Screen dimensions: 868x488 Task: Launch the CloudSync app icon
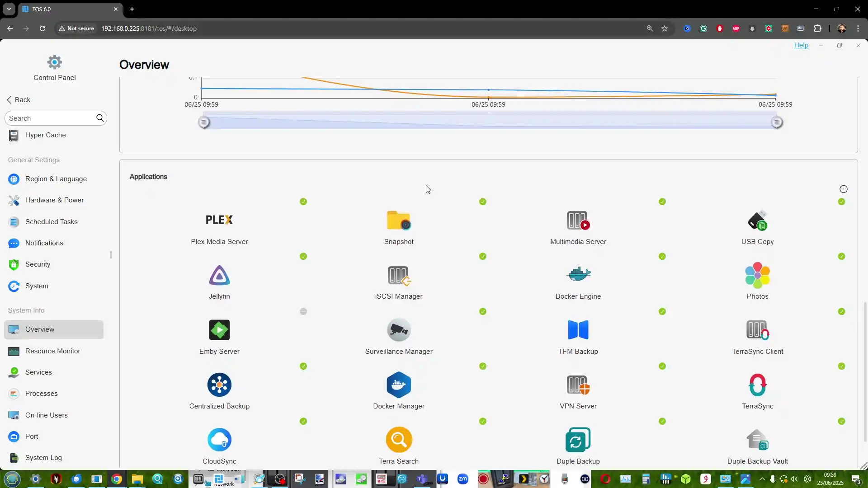(219, 440)
